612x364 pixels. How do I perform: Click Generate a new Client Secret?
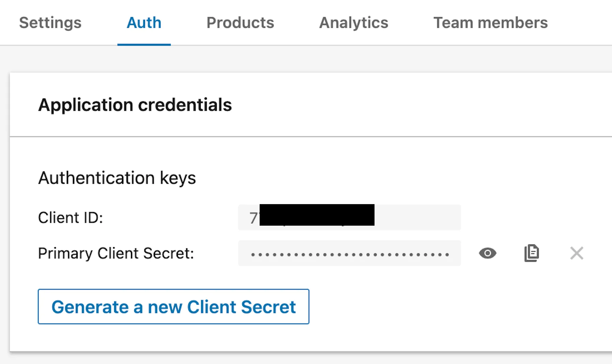[173, 306]
